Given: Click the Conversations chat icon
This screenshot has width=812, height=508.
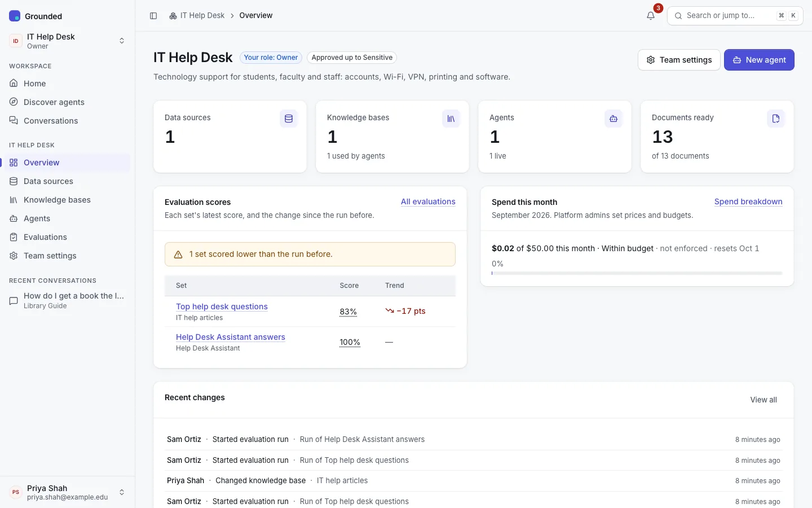Looking at the screenshot, I should coord(14,120).
